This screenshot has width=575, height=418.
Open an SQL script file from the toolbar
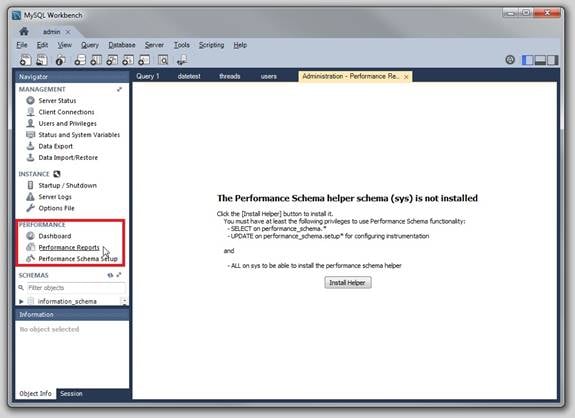pyautogui.click(x=42, y=60)
